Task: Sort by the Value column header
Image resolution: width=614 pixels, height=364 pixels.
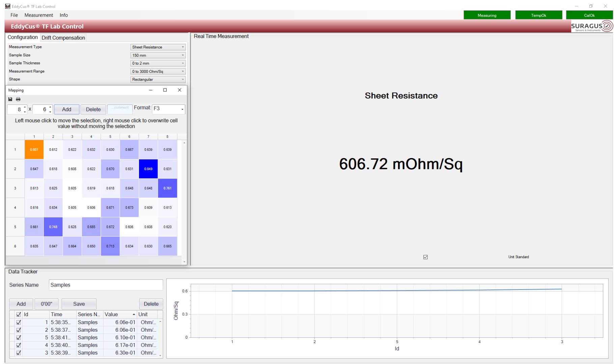Action: click(x=120, y=314)
